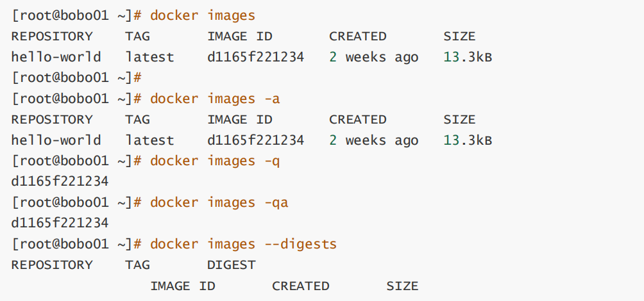The image size is (644, 301).
Task: Click the last row's CREATED header
Action: (300, 286)
